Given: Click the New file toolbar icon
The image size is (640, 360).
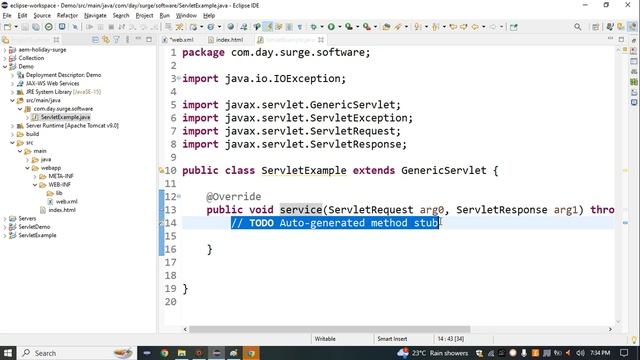Looking at the screenshot, I should pos(7,27).
